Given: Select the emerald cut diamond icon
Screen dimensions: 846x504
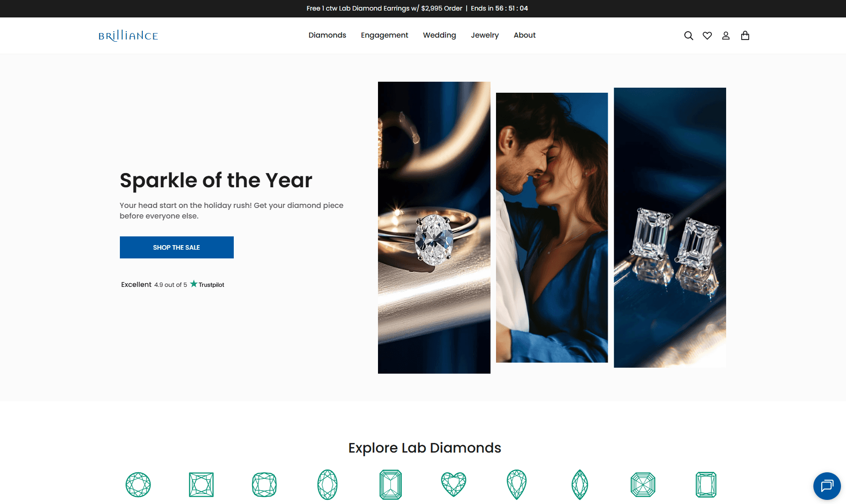Looking at the screenshot, I should pos(391,485).
